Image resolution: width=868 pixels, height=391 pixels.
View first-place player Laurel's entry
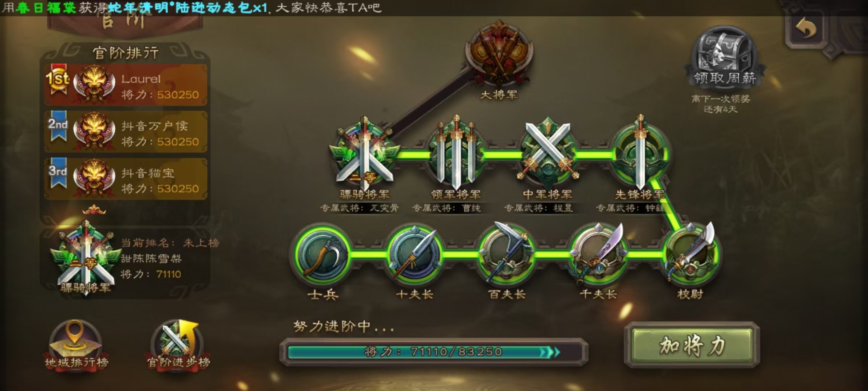coord(126,85)
